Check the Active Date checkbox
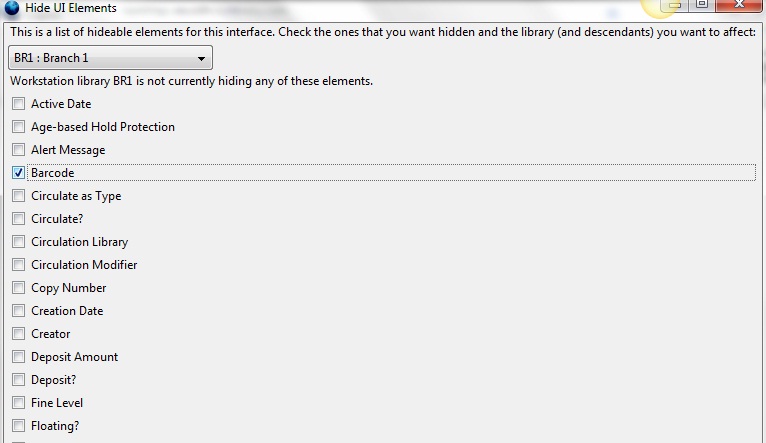The height and width of the screenshot is (443, 766). click(19, 104)
